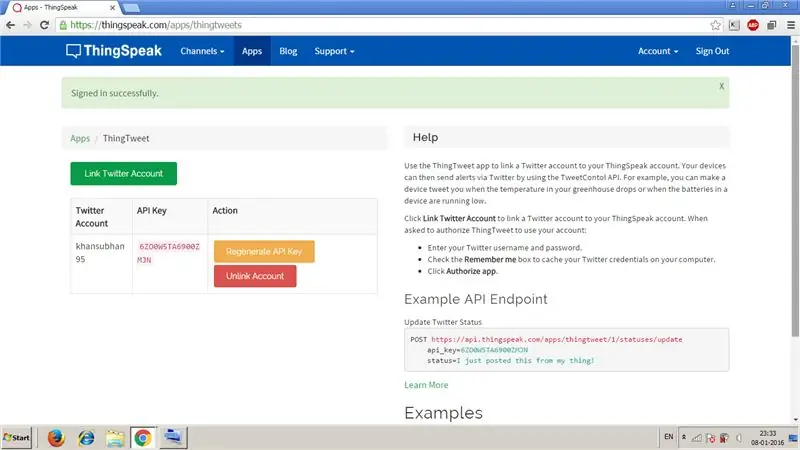Click the red Unlink Account button
This screenshot has width=800, height=450.
255,276
